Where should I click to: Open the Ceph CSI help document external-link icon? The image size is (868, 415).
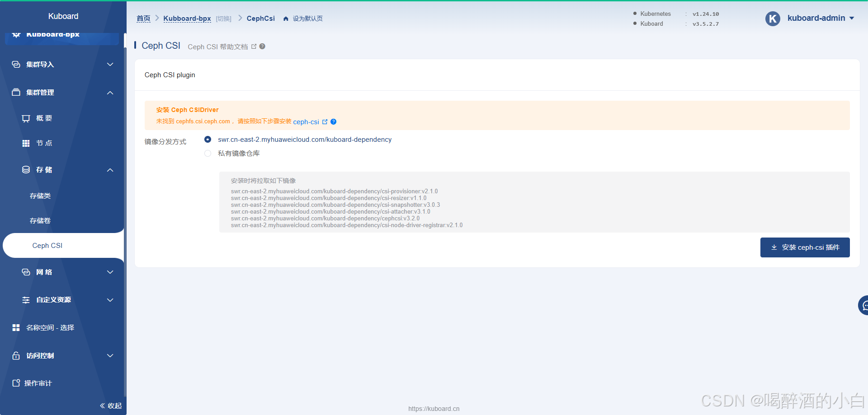pos(254,47)
